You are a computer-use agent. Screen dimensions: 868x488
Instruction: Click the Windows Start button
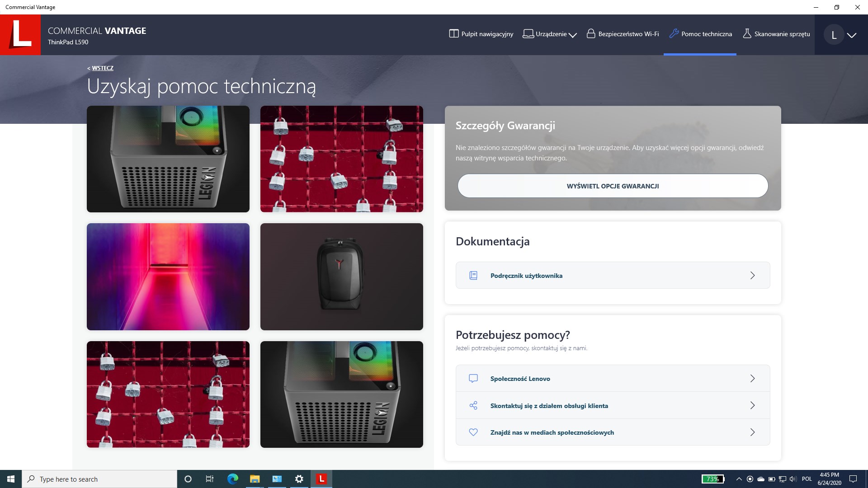point(11,479)
